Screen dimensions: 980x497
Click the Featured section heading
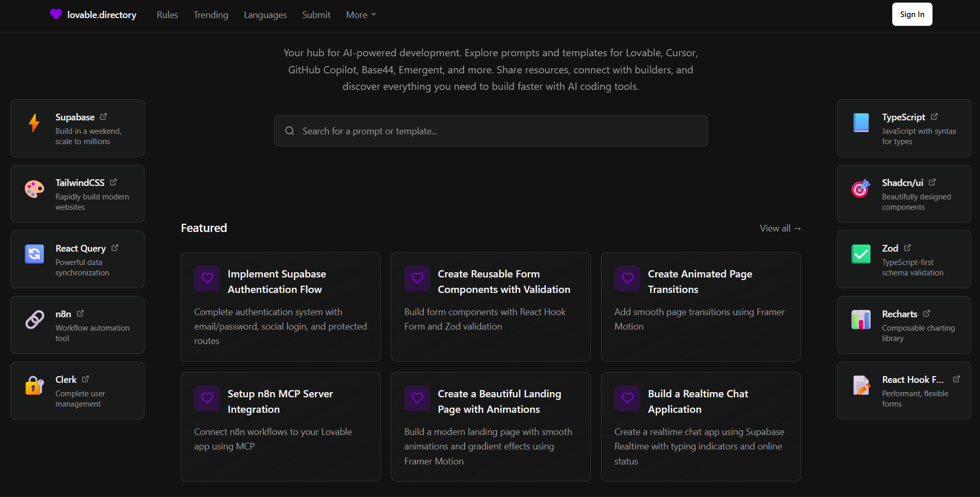coord(204,228)
